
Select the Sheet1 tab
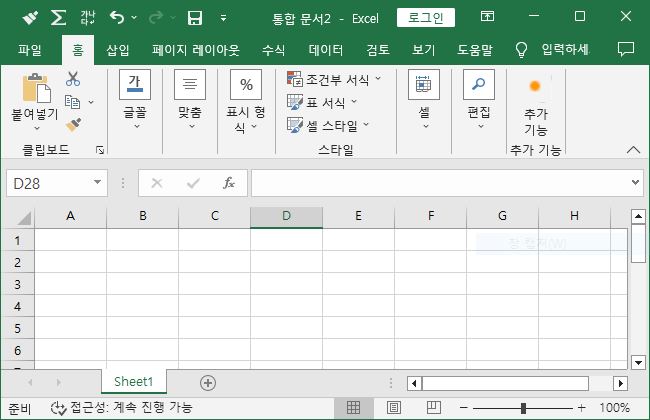(133, 381)
